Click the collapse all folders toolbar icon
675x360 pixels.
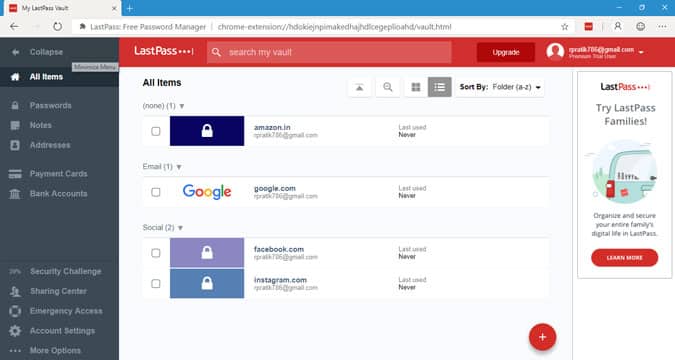click(x=359, y=87)
